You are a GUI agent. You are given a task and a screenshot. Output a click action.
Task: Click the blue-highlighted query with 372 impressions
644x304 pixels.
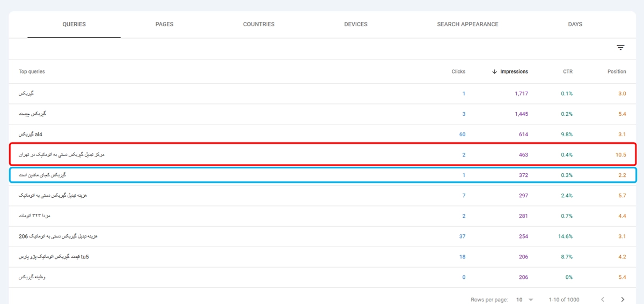coord(42,175)
